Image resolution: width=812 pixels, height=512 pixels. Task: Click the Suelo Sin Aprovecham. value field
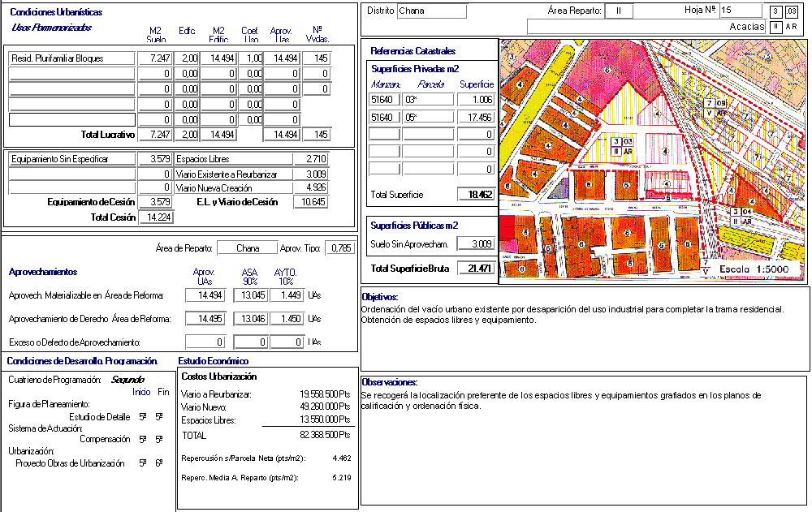(x=476, y=243)
